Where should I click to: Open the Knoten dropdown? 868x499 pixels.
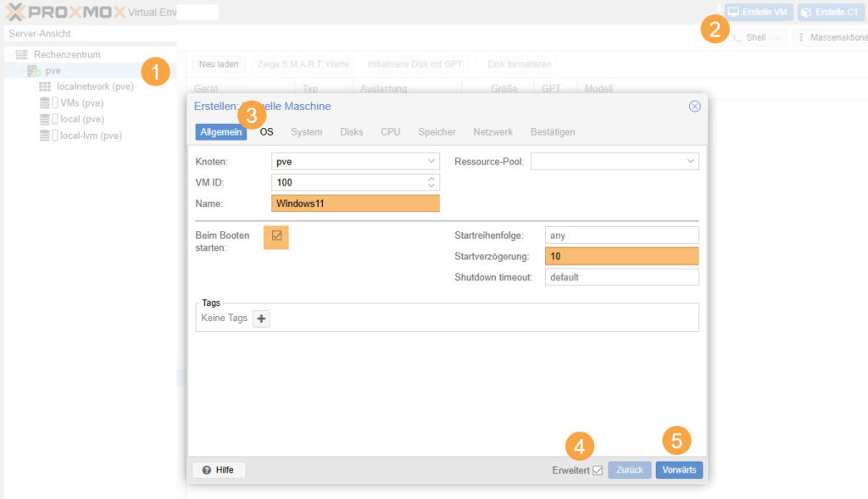[431, 161]
